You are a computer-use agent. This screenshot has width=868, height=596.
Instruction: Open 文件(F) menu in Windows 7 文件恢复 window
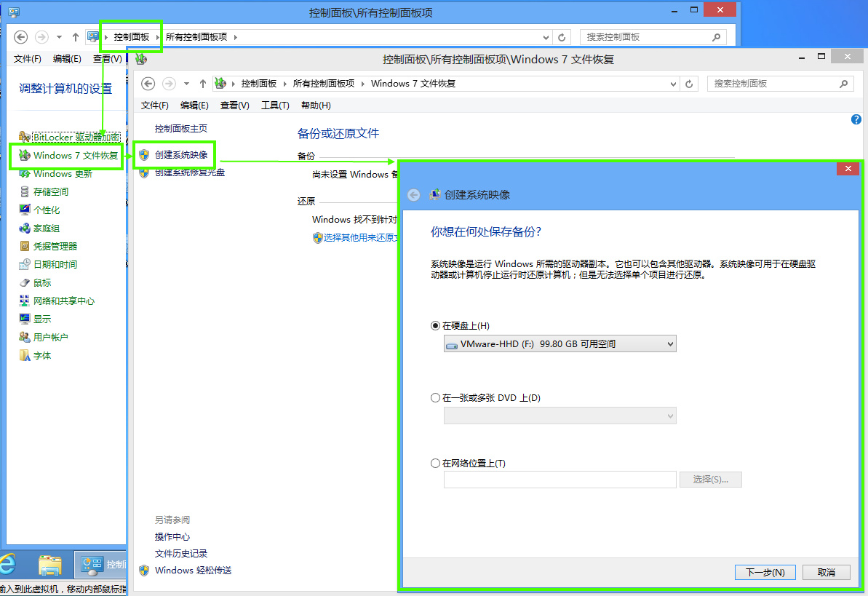click(154, 106)
